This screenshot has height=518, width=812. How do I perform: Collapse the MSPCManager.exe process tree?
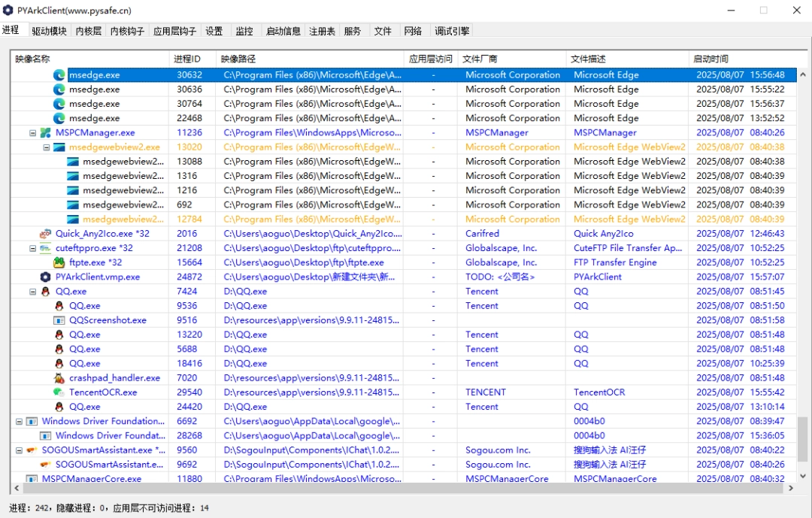(x=32, y=133)
